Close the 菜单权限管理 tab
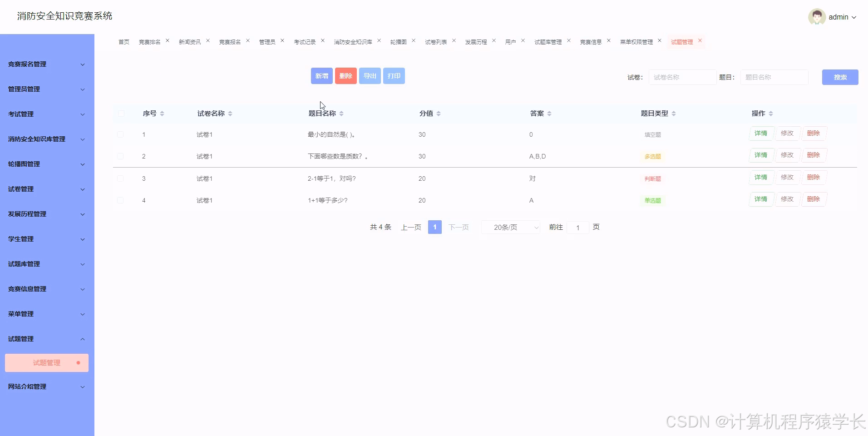868x436 pixels. tap(660, 40)
